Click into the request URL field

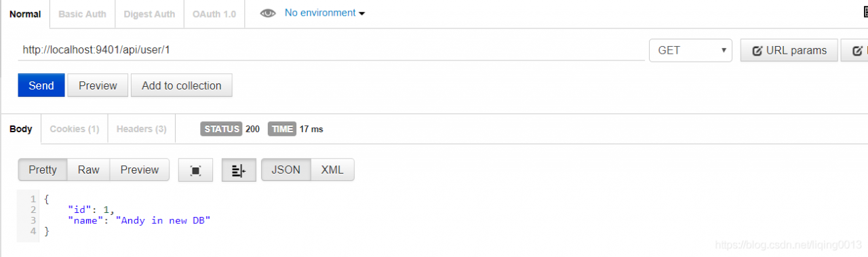coord(331,50)
